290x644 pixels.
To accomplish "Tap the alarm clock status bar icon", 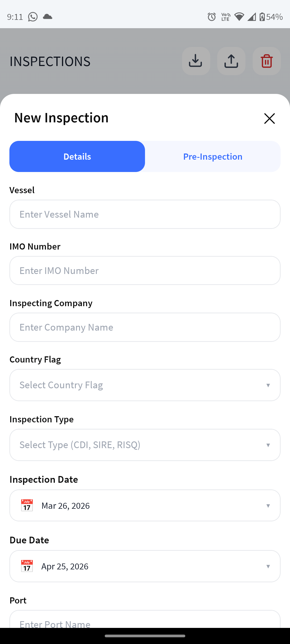I will pyautogui.click(x=212, y=17).
